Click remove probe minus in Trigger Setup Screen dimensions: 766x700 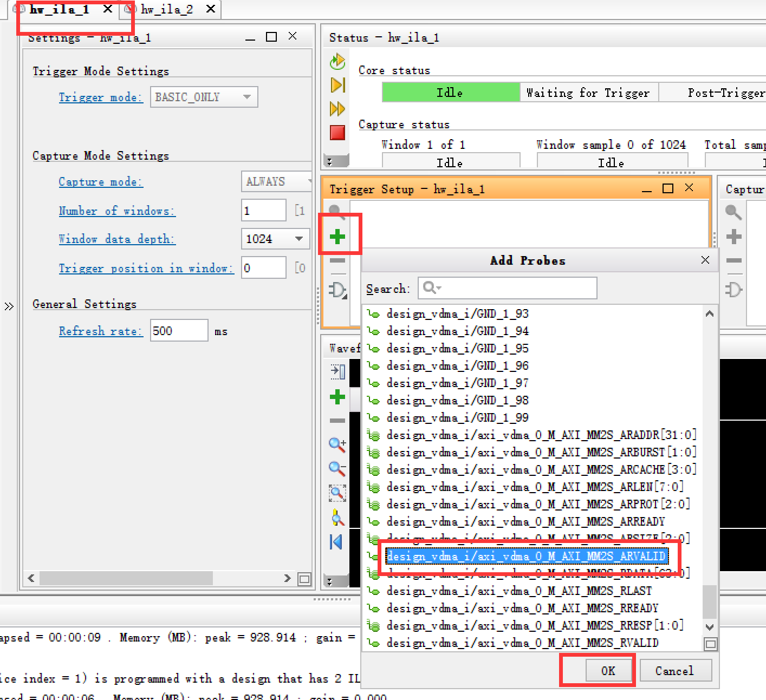337,260
